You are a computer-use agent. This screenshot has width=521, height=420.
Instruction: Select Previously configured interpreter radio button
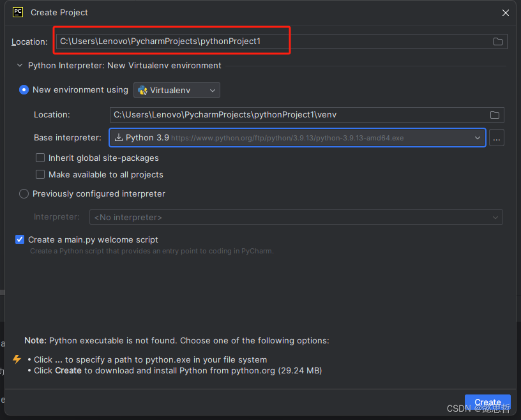pos(24,193)
